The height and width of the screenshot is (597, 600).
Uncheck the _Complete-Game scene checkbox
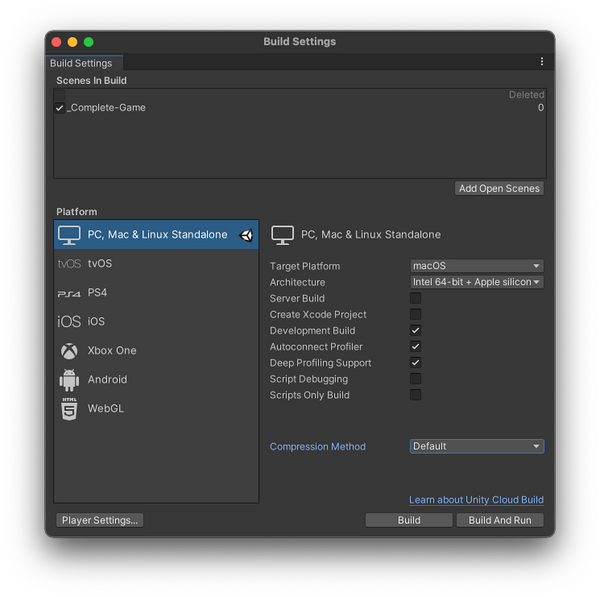coord(59,108)
